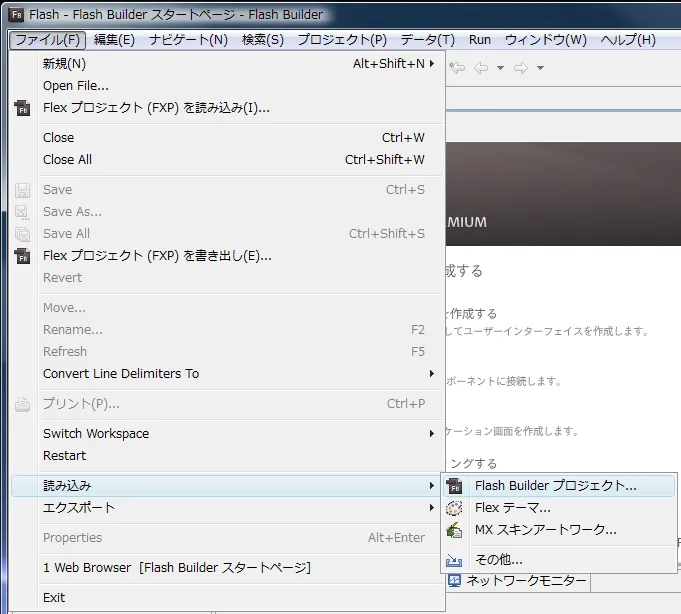Viewport: 681px width, 614px height.
Task: Select Flash Builder プロジェクト... submenu item
Action: click(559, 485)
